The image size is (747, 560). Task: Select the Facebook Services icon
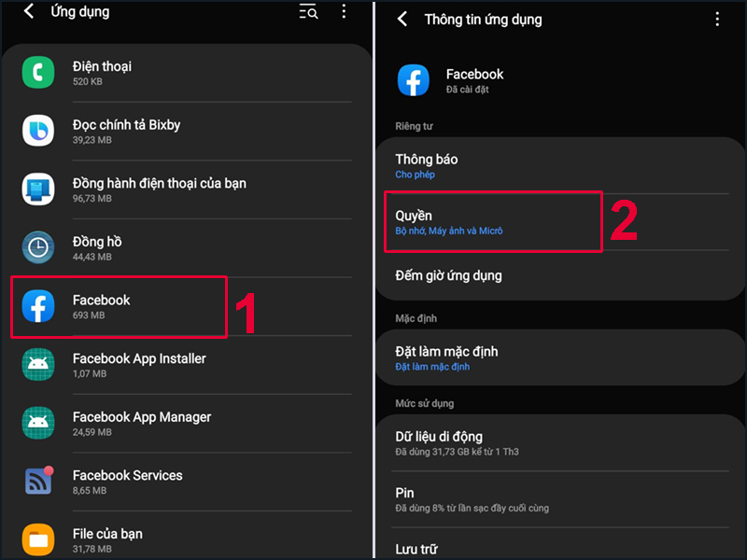point(38,482)
